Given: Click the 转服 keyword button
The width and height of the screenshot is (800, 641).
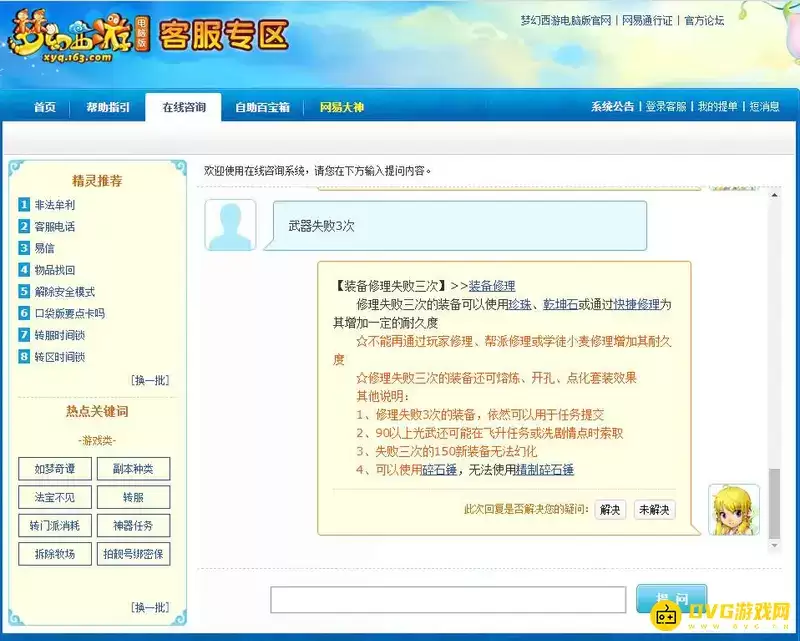Looking at the screenshot, I should click(x=133, y=497).
